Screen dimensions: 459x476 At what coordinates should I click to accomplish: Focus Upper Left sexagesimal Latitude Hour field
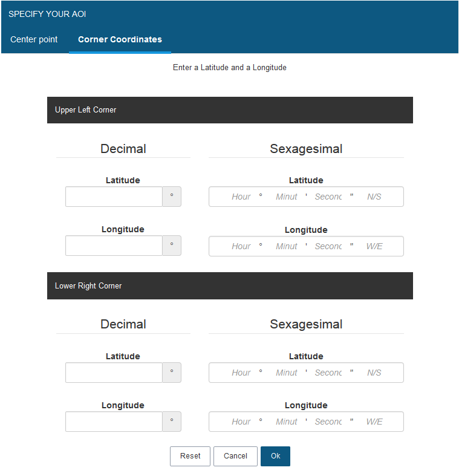[241, 197]
